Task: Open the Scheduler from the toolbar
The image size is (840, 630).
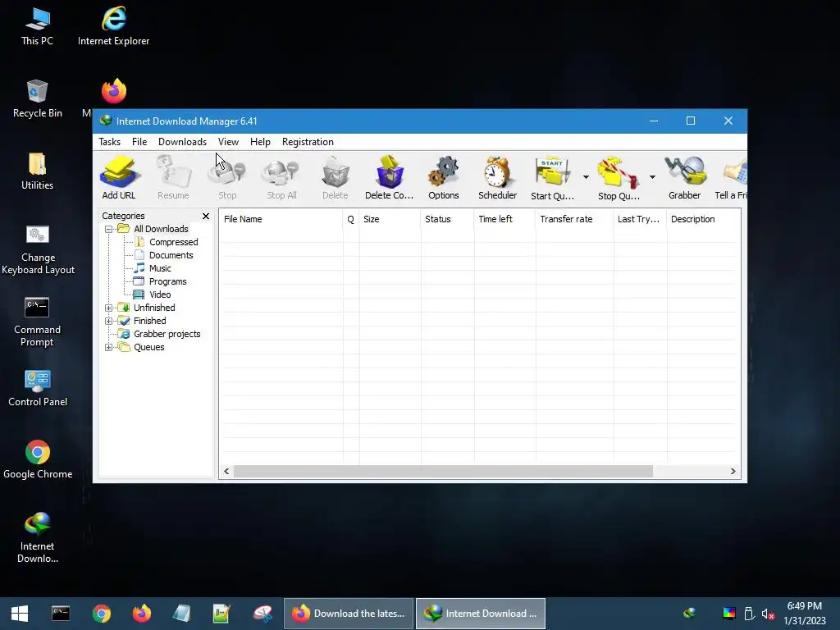Action: click(x=498, y=178)
